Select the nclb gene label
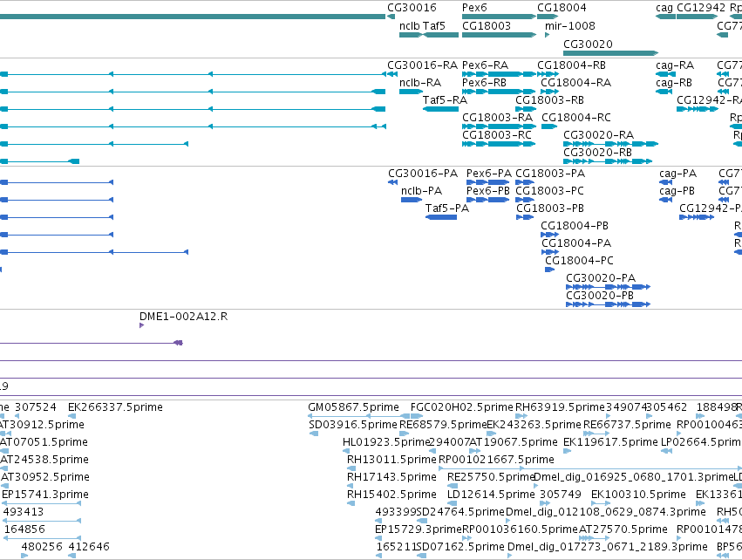This screenshot has height=560, width=742. coord(409,25)
